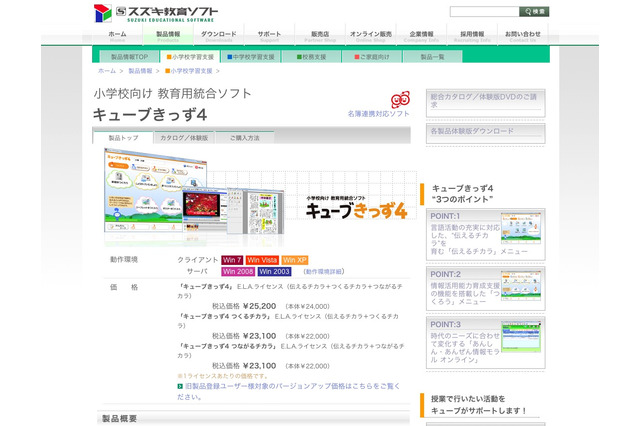This screenshot has width=640, height=426.
Task: Select the 小学校学習支援 sub-tab
Action: (190, 57)
